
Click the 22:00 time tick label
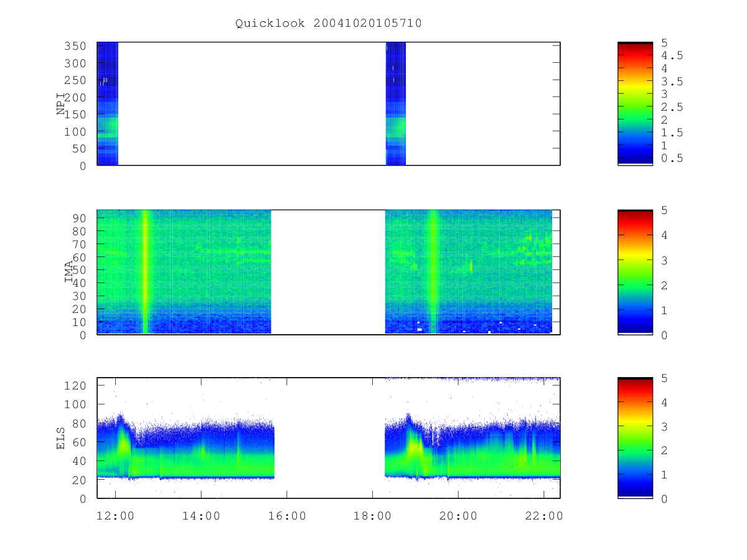click(x=543, y=516)
